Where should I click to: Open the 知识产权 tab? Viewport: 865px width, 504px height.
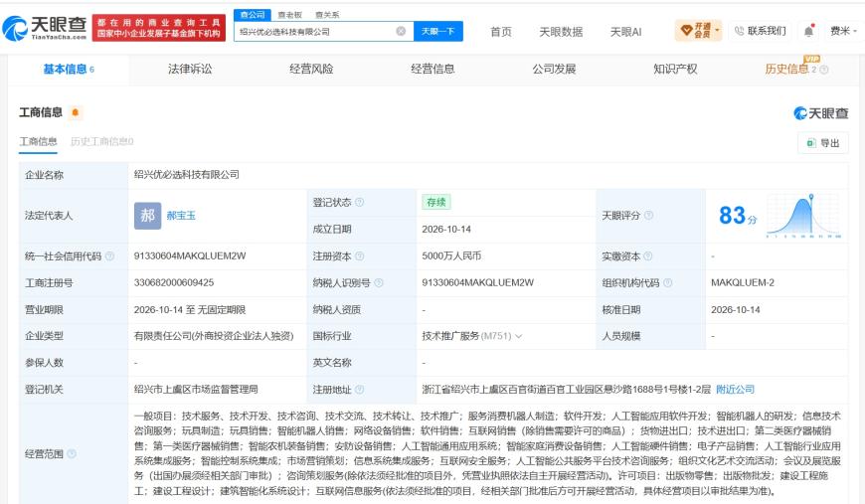pos(675,70)
